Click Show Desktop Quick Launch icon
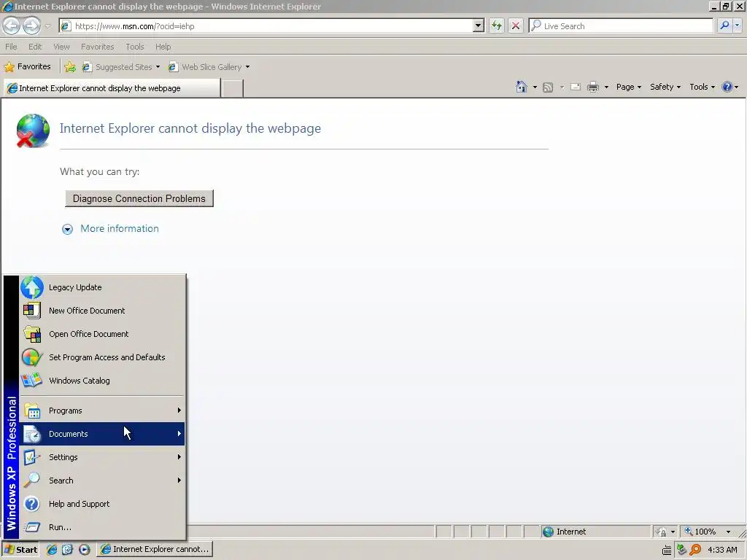747x560 pixels. (x=68, y=550)
